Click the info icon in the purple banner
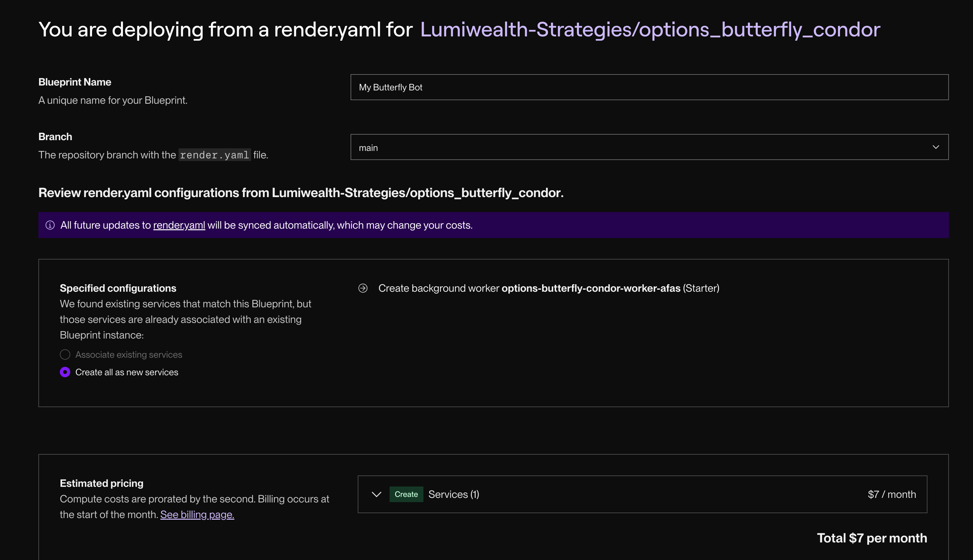 (x=50, y=225)
